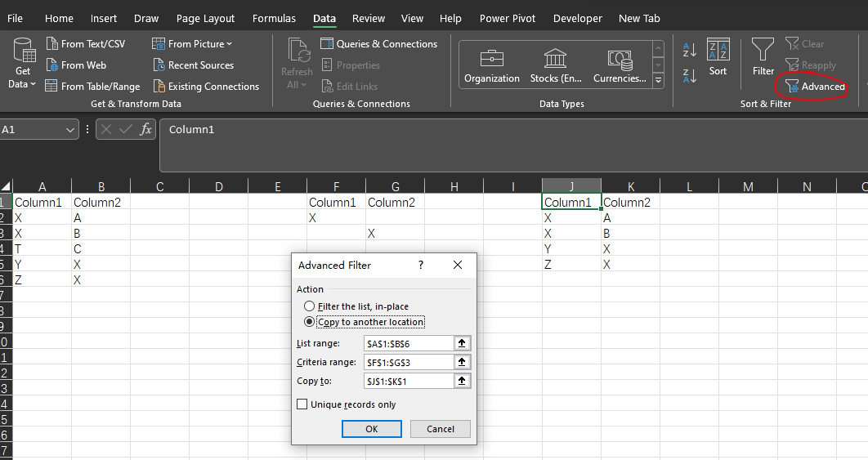Enable 'Unique records only' checkbox
The image size is (868, 460).
[302, 404]
